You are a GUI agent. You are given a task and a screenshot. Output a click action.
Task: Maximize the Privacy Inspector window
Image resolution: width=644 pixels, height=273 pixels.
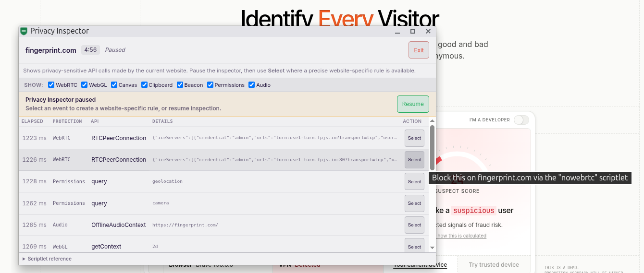click(413, 31)
